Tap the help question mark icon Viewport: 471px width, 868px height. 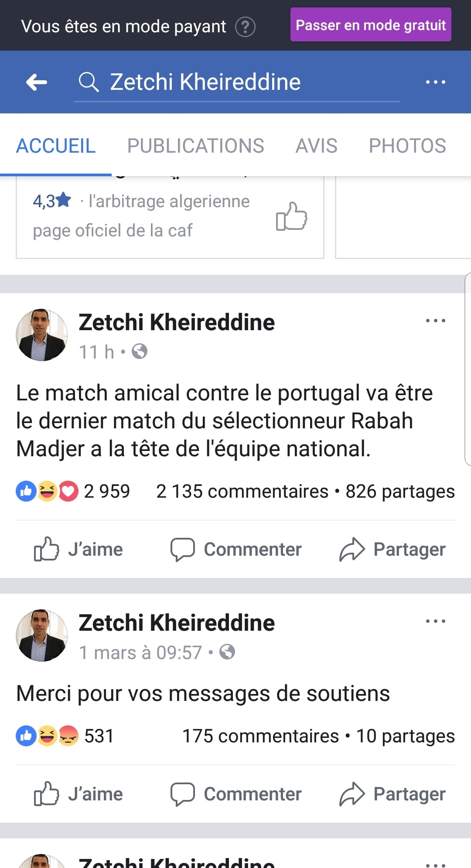245,27
